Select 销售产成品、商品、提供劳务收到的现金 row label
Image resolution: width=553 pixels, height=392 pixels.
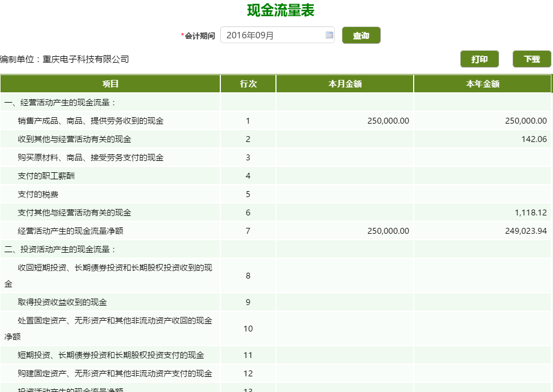click(x=91, y=121)
